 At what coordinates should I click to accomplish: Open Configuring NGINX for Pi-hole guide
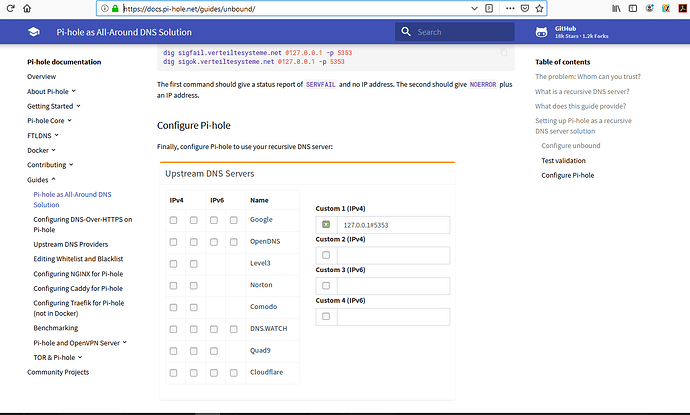[x=78, y=274]
